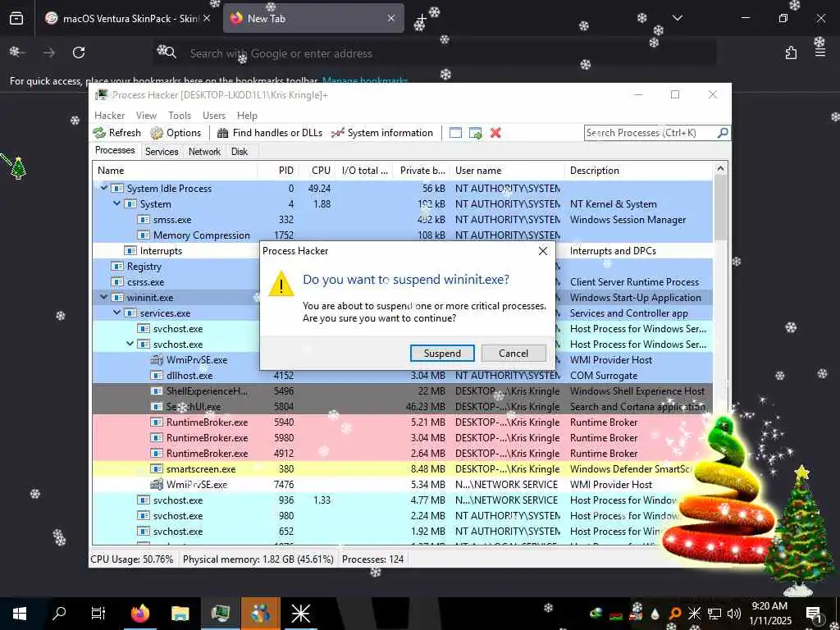
Task: Sort by the PID column header
Action: point(279,171)
